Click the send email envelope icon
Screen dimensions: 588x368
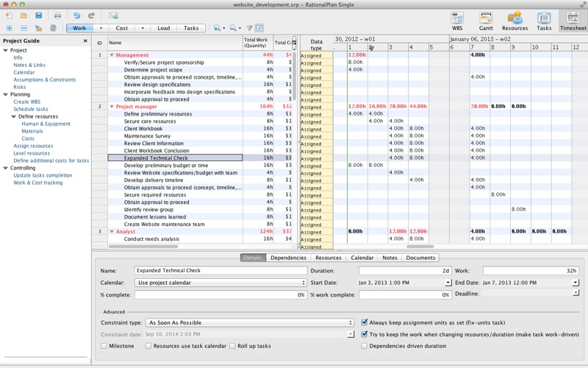(x=113, y=15)
